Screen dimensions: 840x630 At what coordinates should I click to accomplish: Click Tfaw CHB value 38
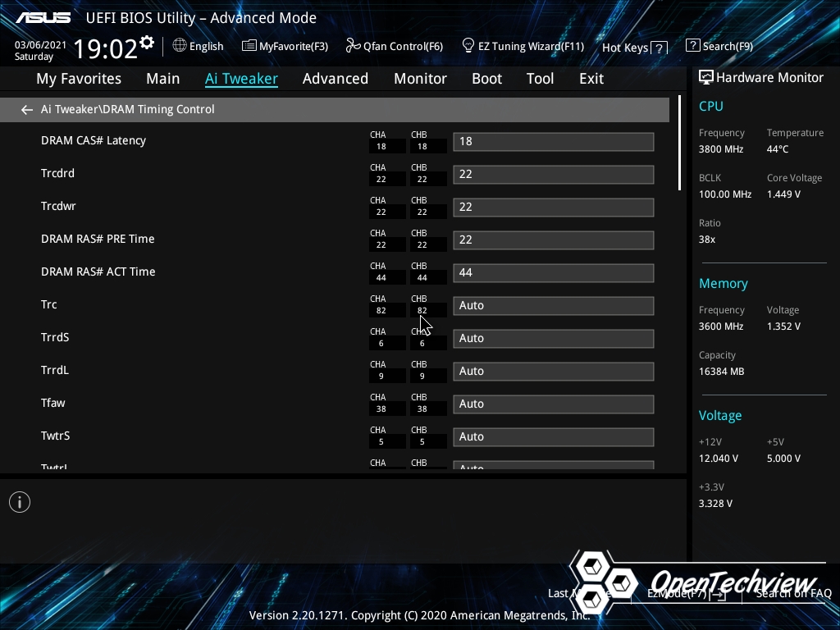tap(422, 409)
